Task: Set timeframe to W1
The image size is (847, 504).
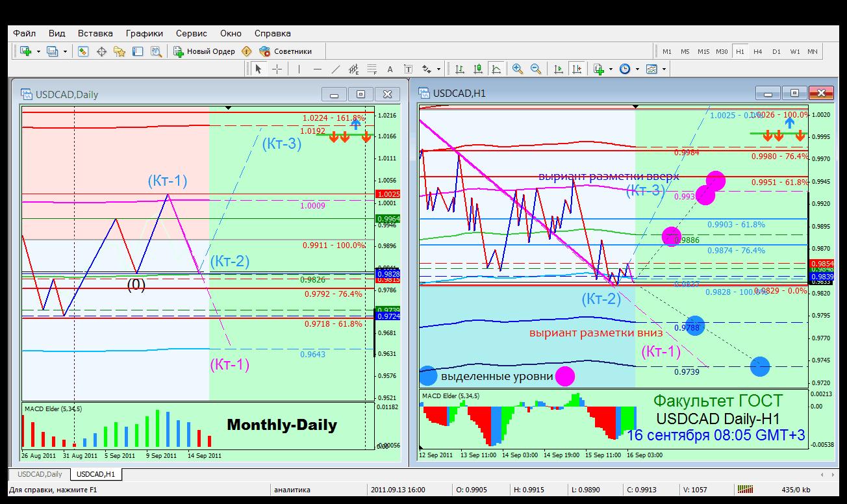Action: pos(795,51)
